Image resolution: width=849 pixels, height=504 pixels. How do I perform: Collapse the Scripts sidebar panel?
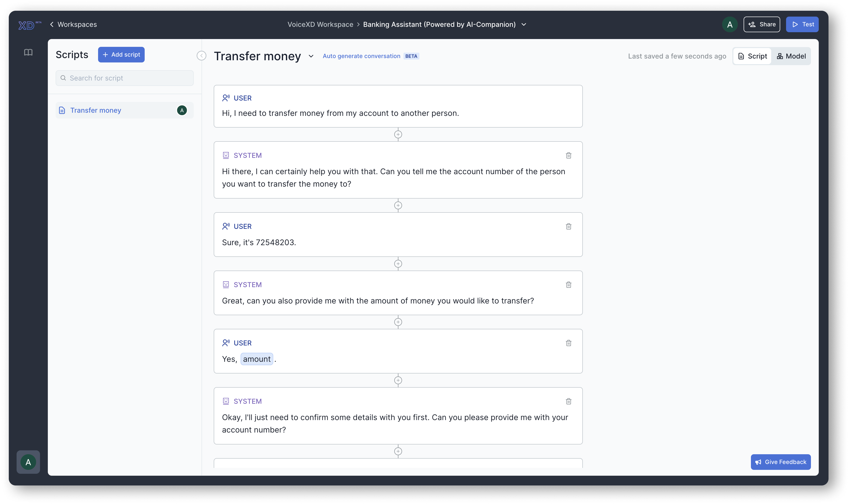(x=201, y=56)
